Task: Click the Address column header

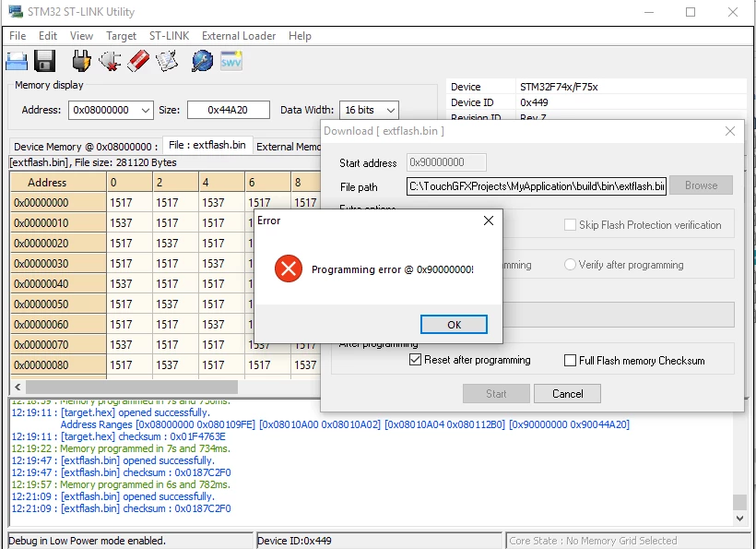Action: click(58, 183)
